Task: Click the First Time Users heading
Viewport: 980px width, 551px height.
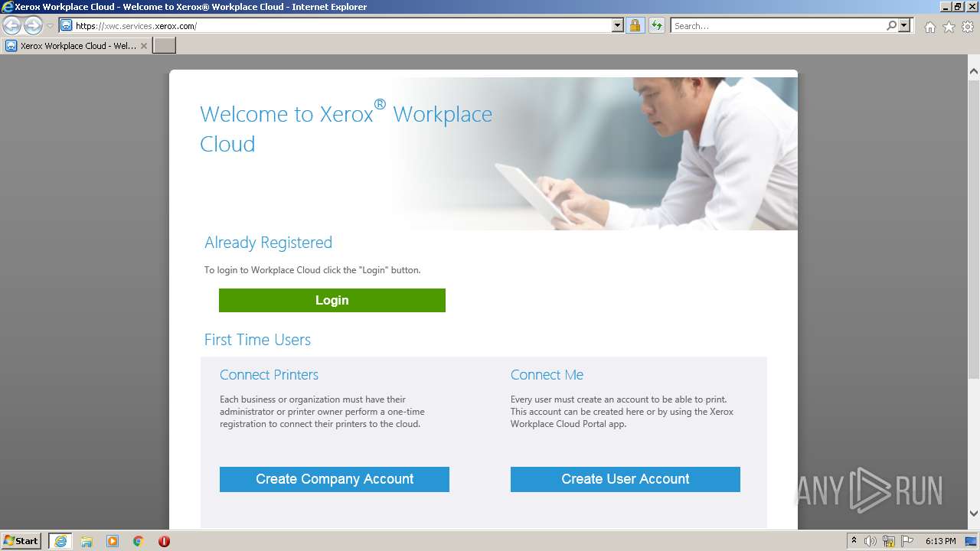Action: [257, 340]
